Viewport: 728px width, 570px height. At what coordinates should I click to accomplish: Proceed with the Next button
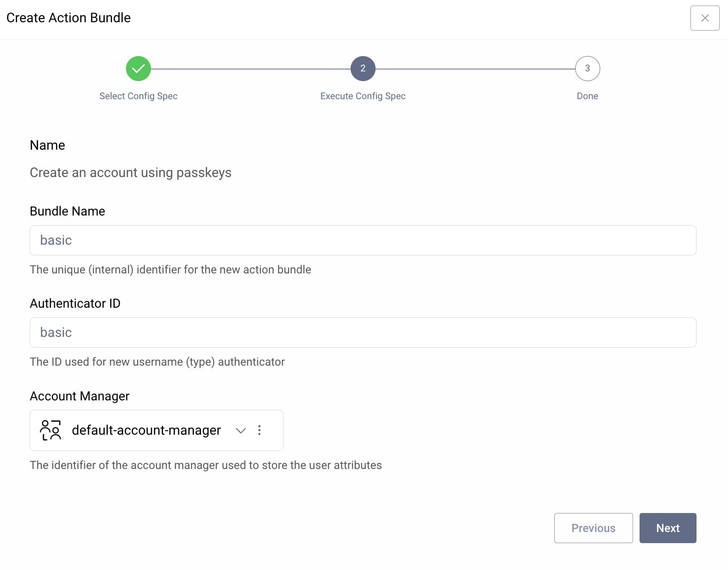(x=667, y=528)
